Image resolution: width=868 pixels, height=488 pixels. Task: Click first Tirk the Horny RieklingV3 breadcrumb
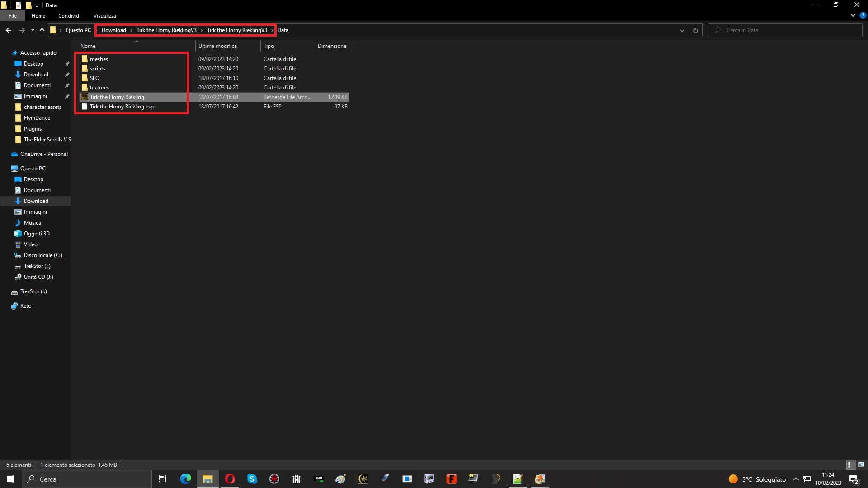[166, 30]
